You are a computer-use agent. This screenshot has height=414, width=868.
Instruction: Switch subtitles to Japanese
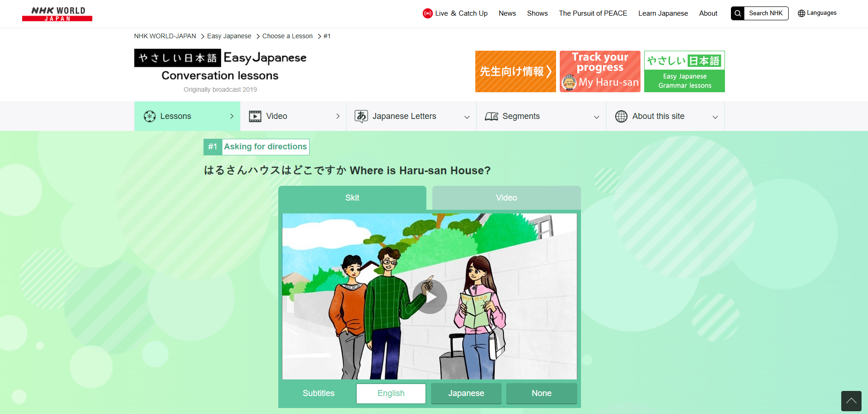pos(466,393)
